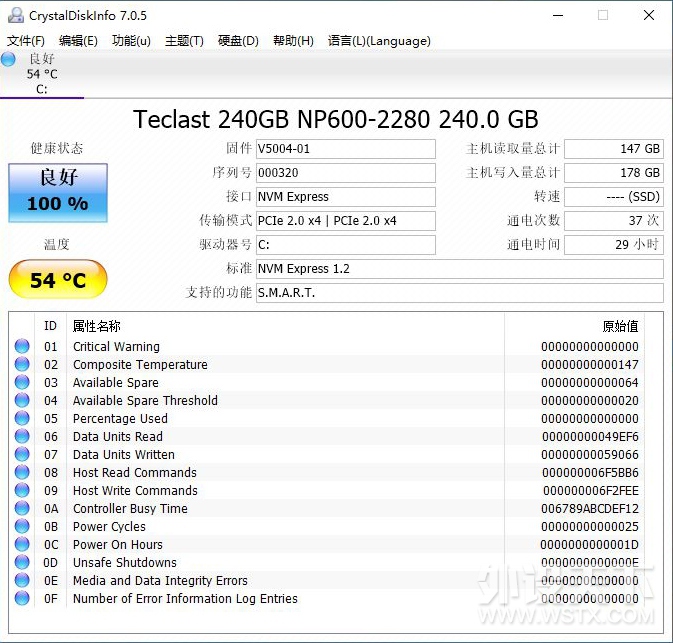Select Number of Error Information Log Entries

coord(185,598)
